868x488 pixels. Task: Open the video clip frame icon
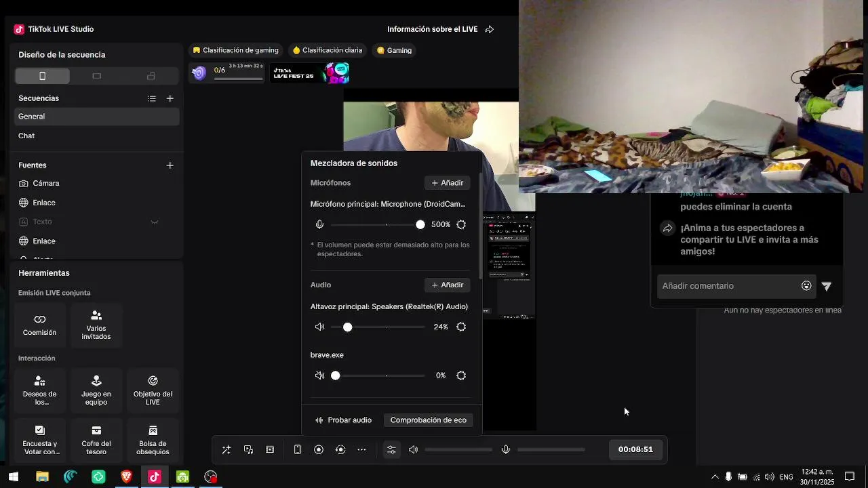(270, 449)
